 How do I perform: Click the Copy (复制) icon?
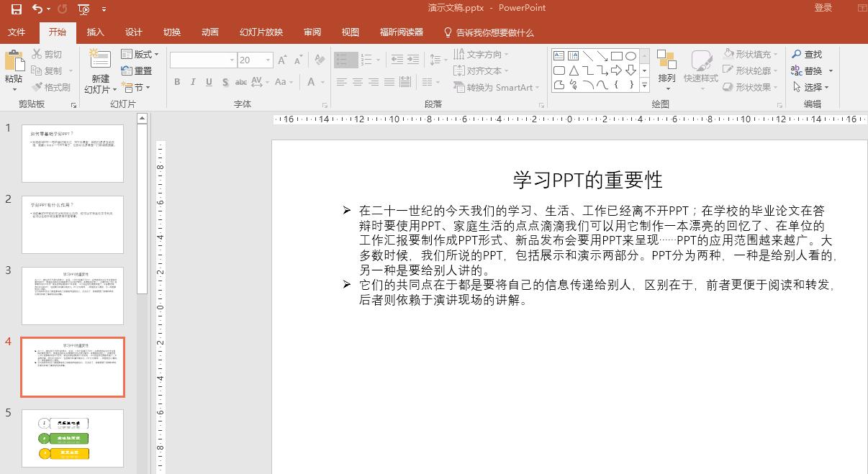click(48, 70)
